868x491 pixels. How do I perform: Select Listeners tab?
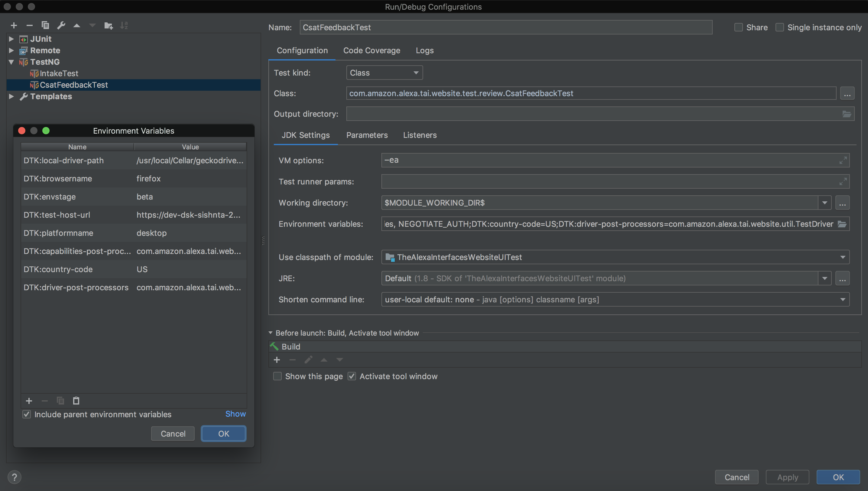(420, 135)
